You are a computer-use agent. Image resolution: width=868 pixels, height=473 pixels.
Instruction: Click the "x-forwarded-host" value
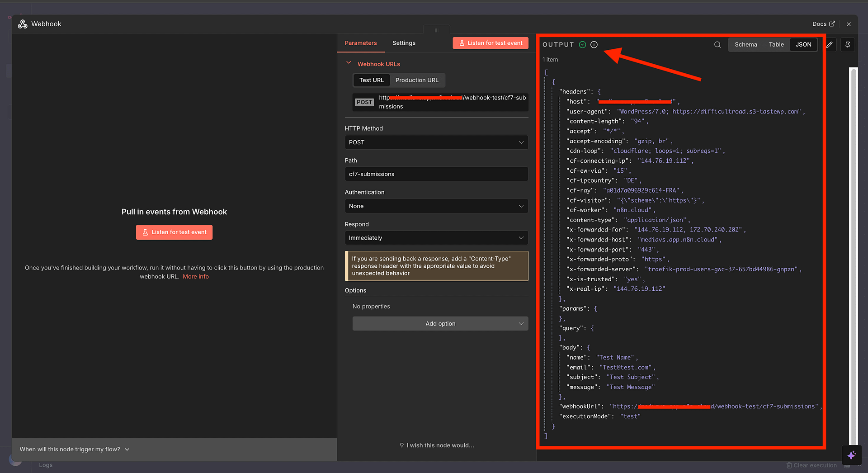click(678, 240)
